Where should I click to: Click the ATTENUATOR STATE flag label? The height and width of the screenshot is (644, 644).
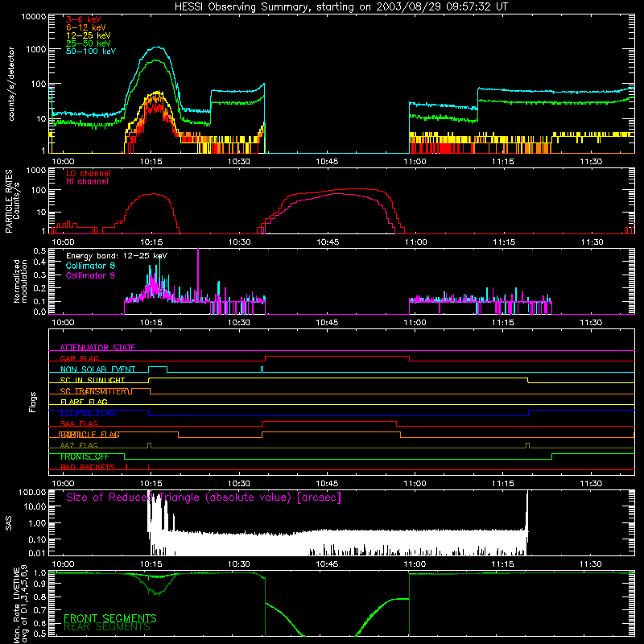pos(97,348)
